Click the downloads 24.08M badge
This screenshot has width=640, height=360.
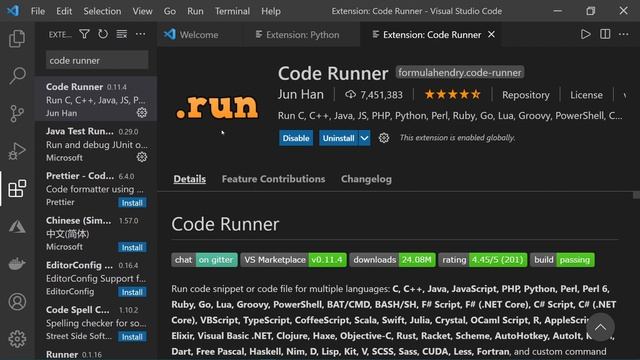click(393, 260)
